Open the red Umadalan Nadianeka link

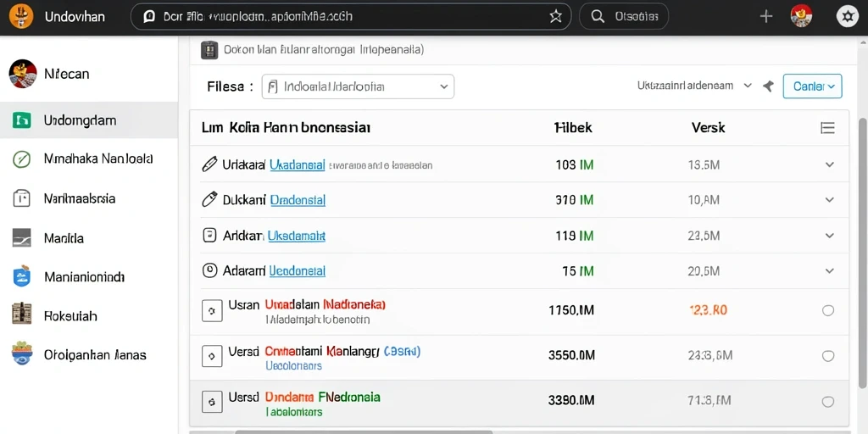(x=325, y=304)
